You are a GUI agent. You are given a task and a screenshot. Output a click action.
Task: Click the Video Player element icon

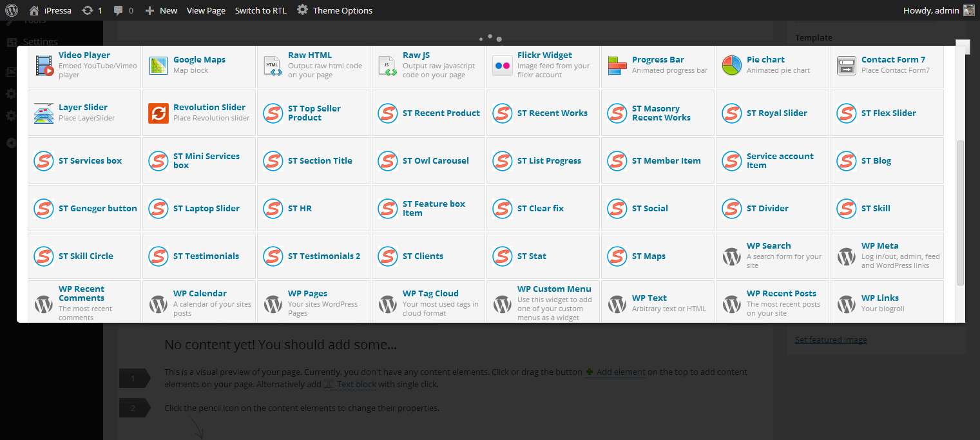click(44, 66)
